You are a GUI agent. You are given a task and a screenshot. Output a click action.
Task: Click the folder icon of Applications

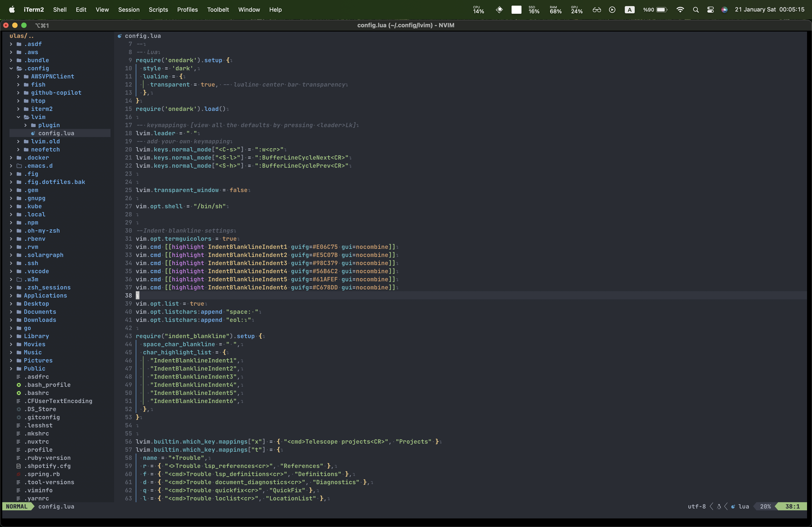tap(19, 296)
